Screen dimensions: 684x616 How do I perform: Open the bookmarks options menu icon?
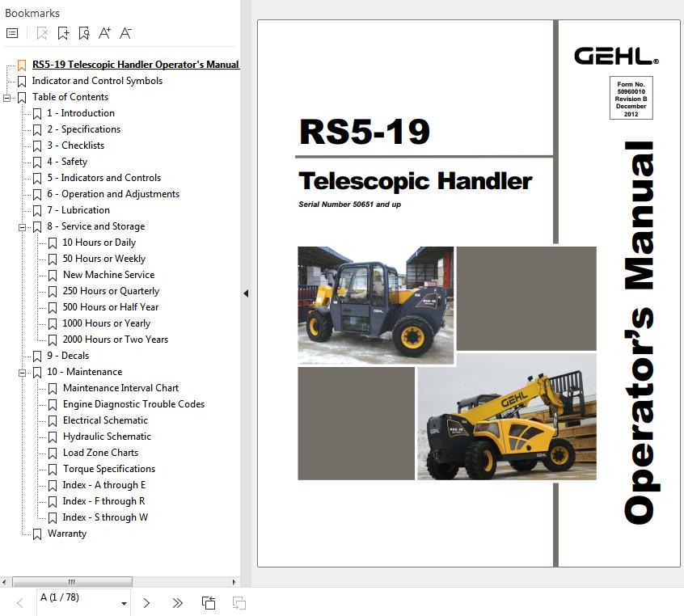[x=12, y=33]
